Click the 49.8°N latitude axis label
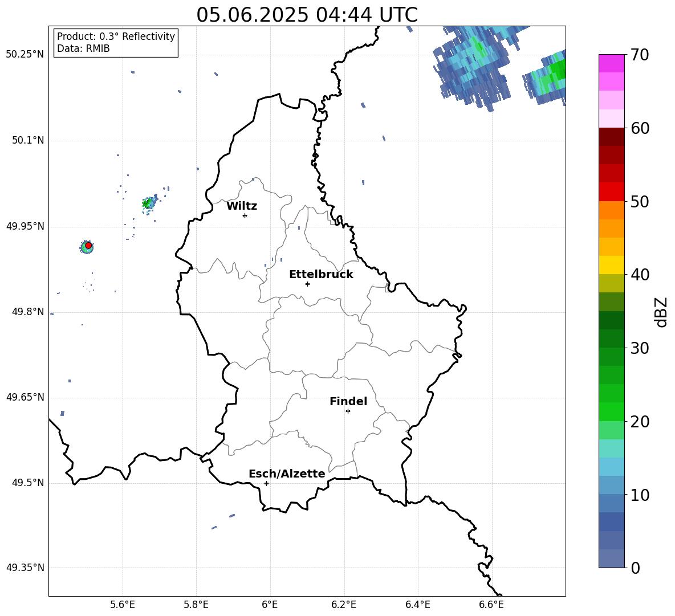Screen dimensions: 675x616 27,312
